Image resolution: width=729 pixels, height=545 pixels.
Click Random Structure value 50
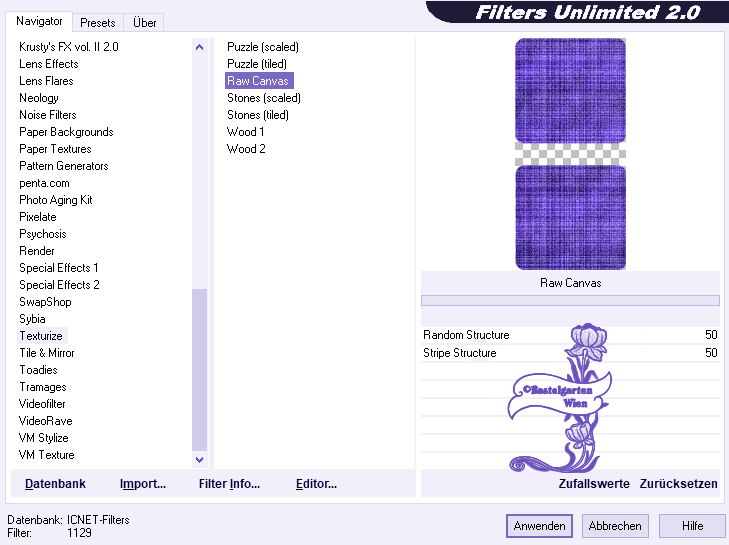click(x=711, y=335)
